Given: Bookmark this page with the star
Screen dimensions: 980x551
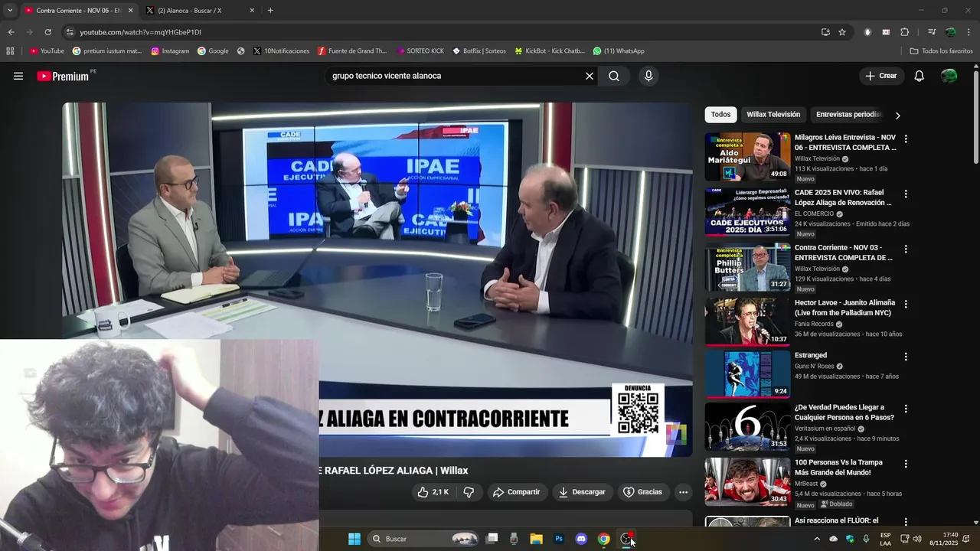Looking at the screenshot, I should click(842, 32).
